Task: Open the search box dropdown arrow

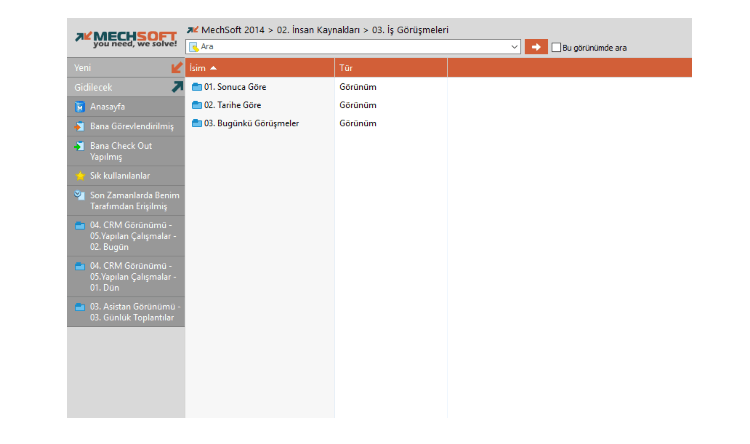Action: pyautogui.click(x=514, y=47)
